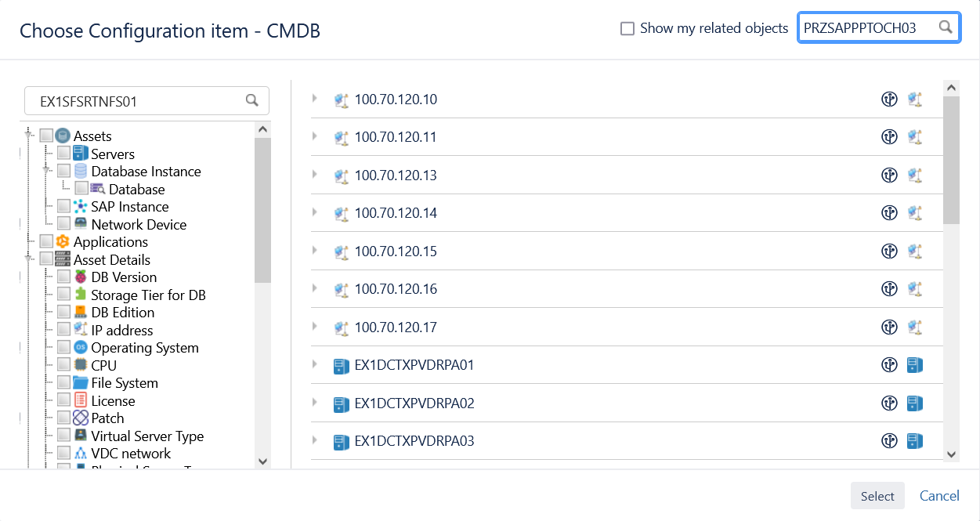Screen dimensions: 980x521
Task: Click the results list vertical scrollbar thumb
Action: [x=951, y=161]
